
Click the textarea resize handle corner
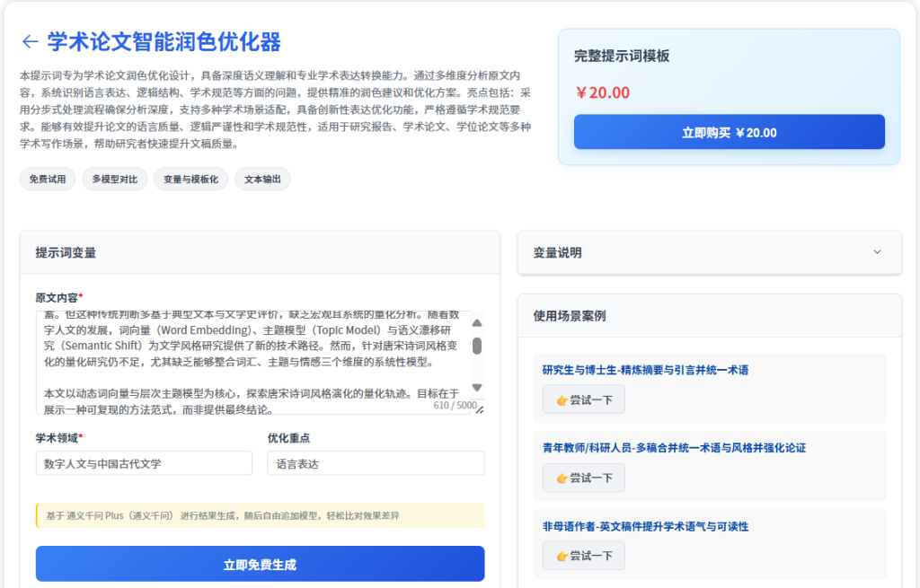tap(480, 409)
